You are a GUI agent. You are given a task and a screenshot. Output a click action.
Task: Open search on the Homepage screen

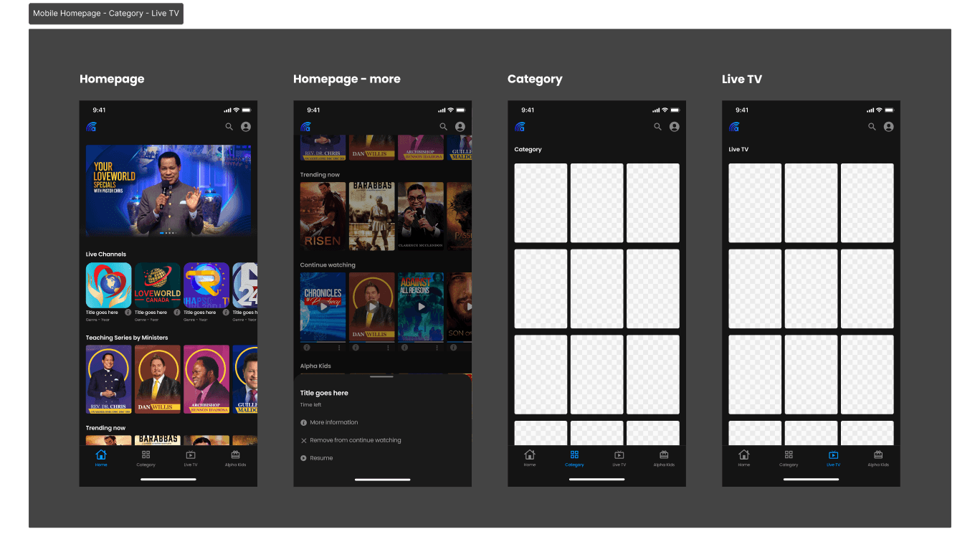(229, 127)
